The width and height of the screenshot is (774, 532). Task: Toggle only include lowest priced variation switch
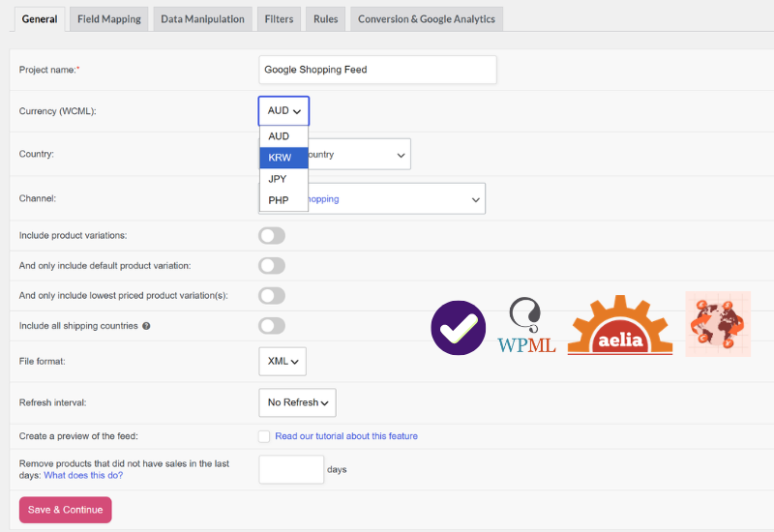(x=272, y=296)
